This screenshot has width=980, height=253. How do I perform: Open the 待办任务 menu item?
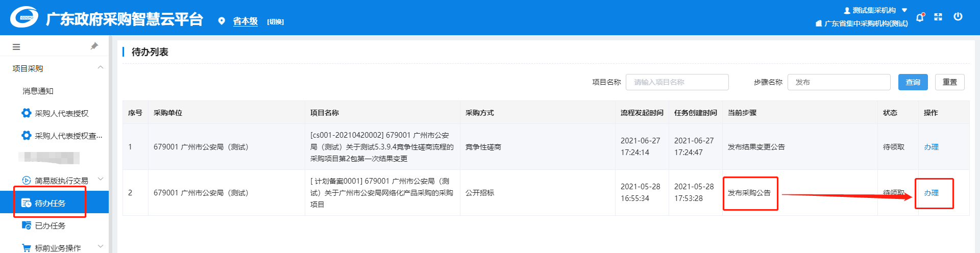click(x=50, y=203)
